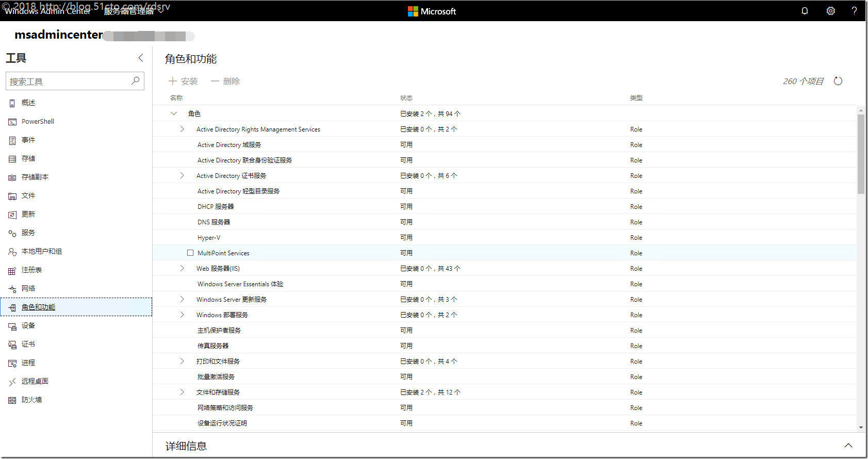Open the settings gear icon
Viewport: 868px width, 459px height.
(x=830, y=11)
